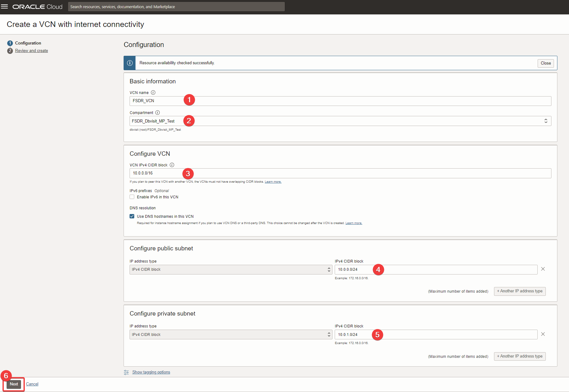This screenshot has height=392, width=569.
Task: Click the Cancel link
Action: pos(32,384)
